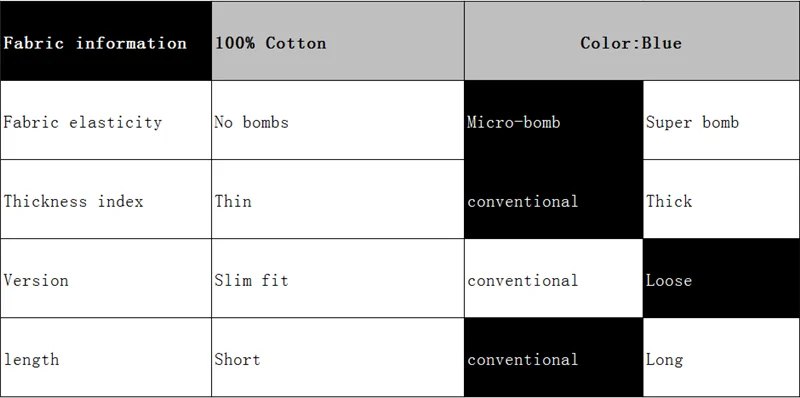Image resolution: width=800 pixels, height=398 pixels.
Task: Click the Short cell
Action: point(338,357)
